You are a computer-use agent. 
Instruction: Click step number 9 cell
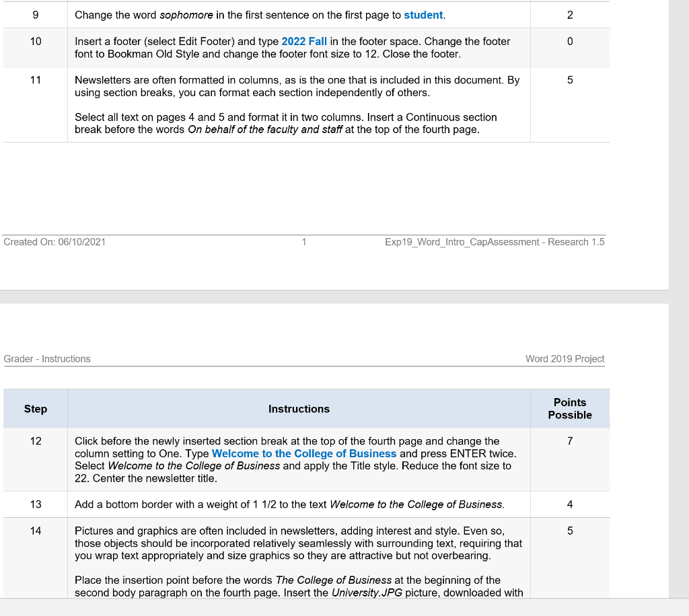tap(36, 15)
